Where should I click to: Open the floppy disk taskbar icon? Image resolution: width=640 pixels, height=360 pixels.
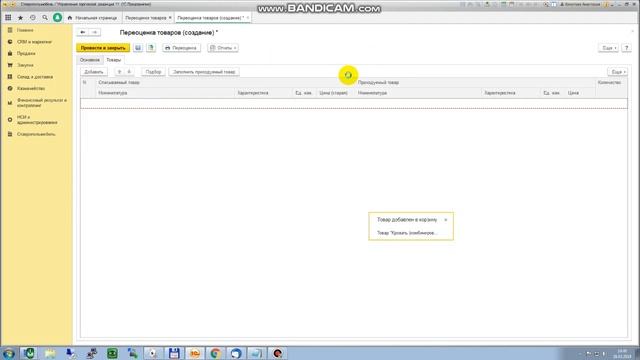pyautogui.click(x=174, y=353)
